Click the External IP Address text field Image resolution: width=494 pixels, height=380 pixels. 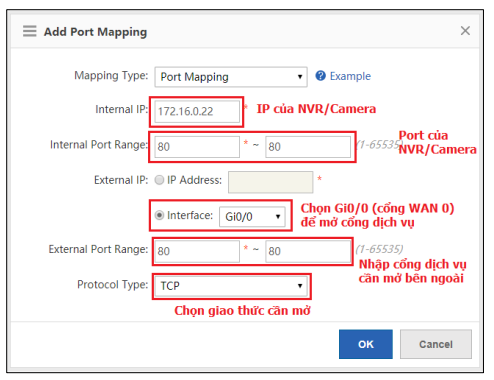tap(270, 182)
